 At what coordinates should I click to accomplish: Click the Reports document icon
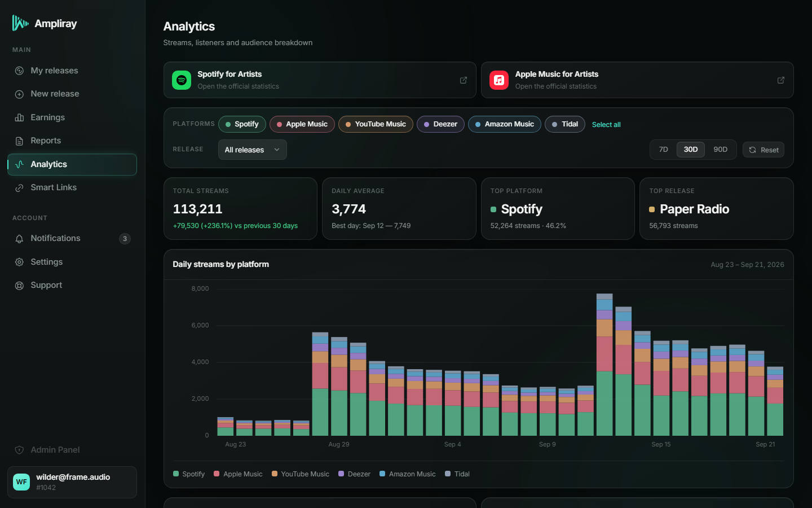click(x=19, y=141)
